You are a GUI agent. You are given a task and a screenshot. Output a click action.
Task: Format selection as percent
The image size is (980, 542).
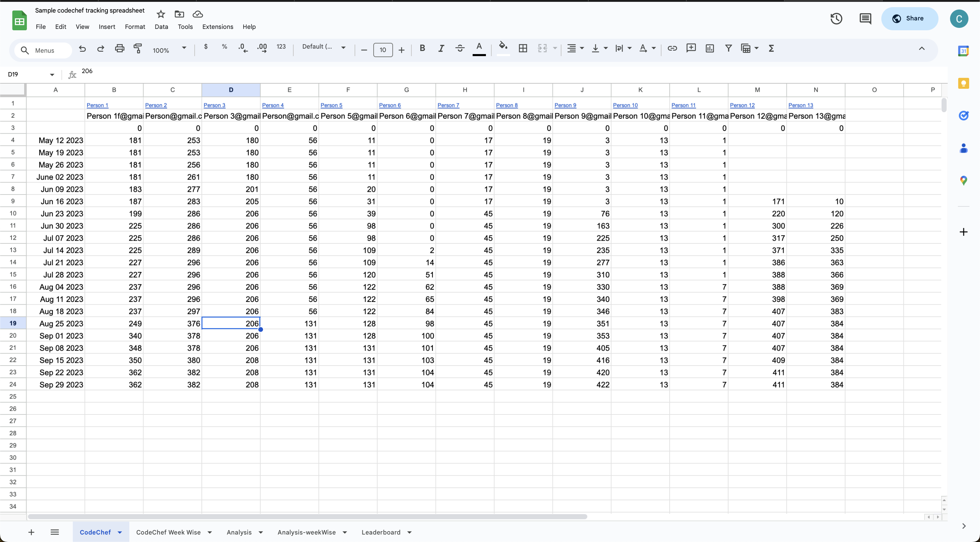(x=225, y=47)
